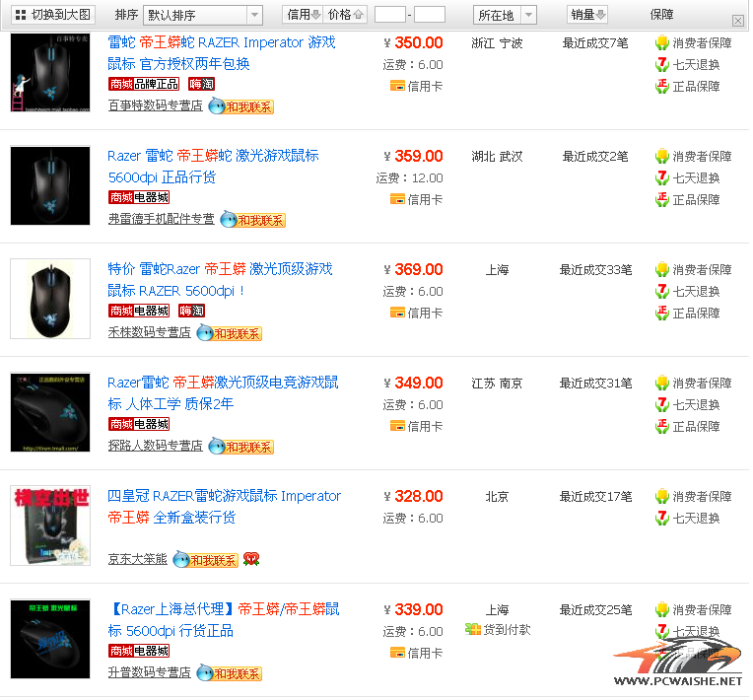Sort listings by 信用 credit
The image size is (753, 700).
[x=303, y=15]
